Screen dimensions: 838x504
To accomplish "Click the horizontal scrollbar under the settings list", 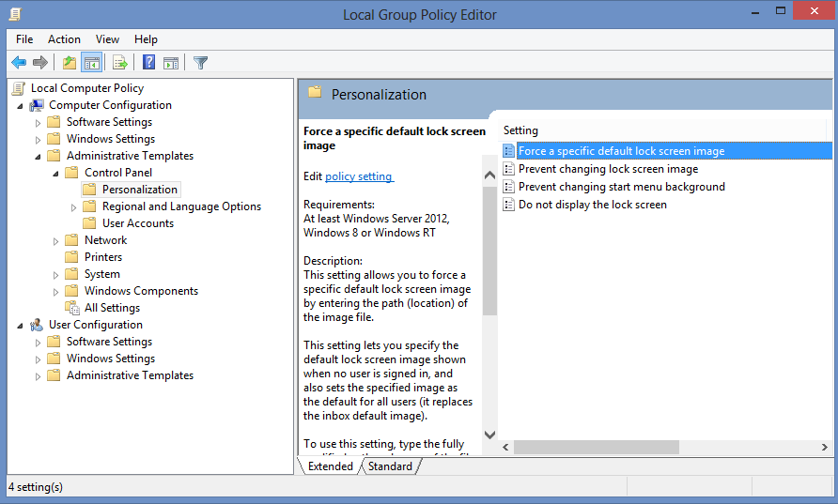I will (x=658, y=447).
